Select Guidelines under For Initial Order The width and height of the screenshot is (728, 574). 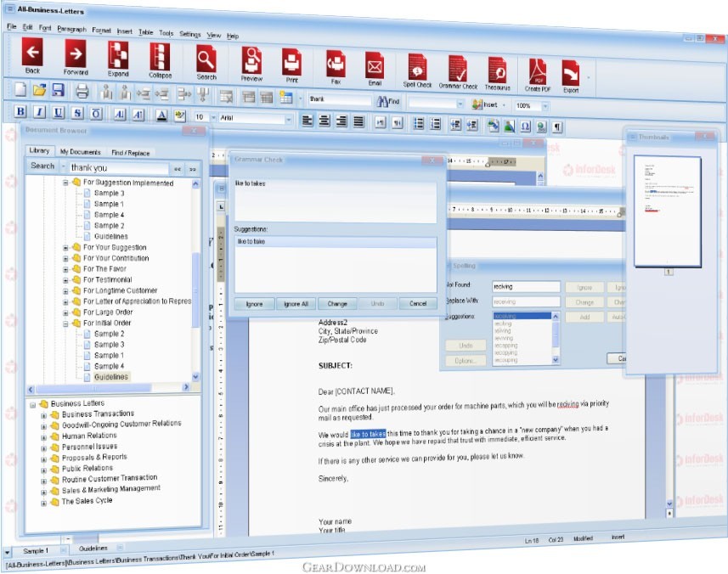click(x=111, y=377)
